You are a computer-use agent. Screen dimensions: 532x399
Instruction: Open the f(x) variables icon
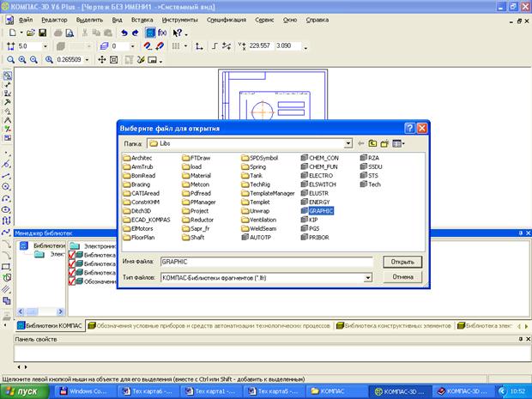[162, 33]
